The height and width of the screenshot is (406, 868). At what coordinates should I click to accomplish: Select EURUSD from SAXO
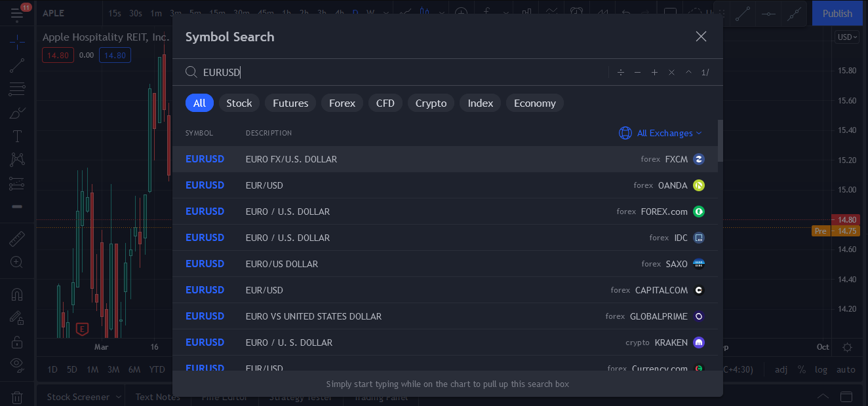point(445,264)
